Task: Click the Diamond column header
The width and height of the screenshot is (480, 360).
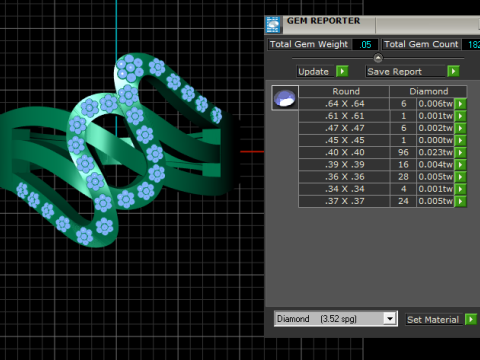Action: pyautogui.click(x=428, y=91)
